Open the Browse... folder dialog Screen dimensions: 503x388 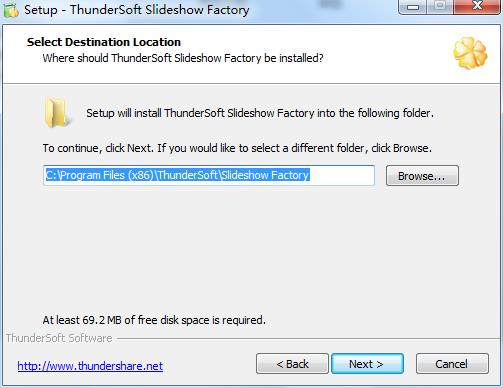click(422, 176)
